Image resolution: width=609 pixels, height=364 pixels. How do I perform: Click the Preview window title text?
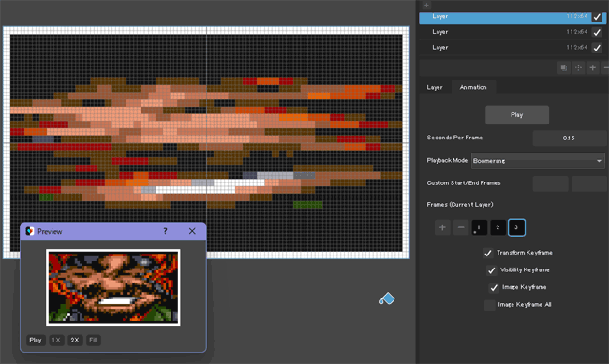pyautogui.click(x=50, y=232)
